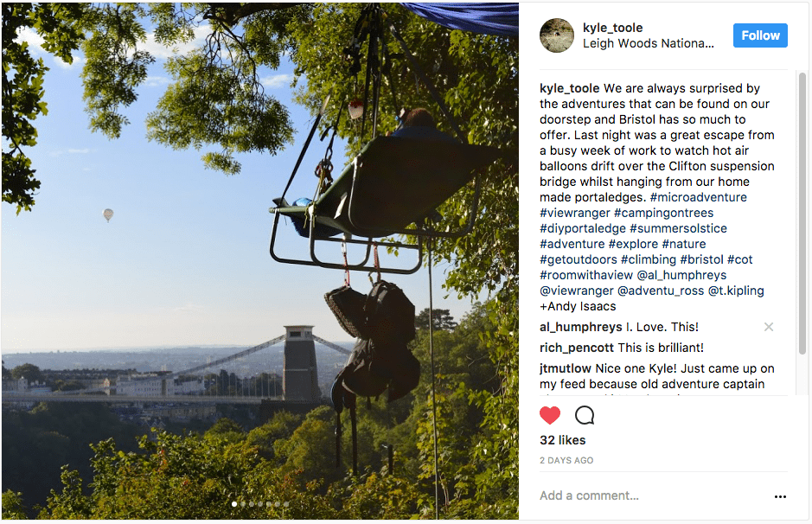Click kyle_toole username in the header

point(612,28)
